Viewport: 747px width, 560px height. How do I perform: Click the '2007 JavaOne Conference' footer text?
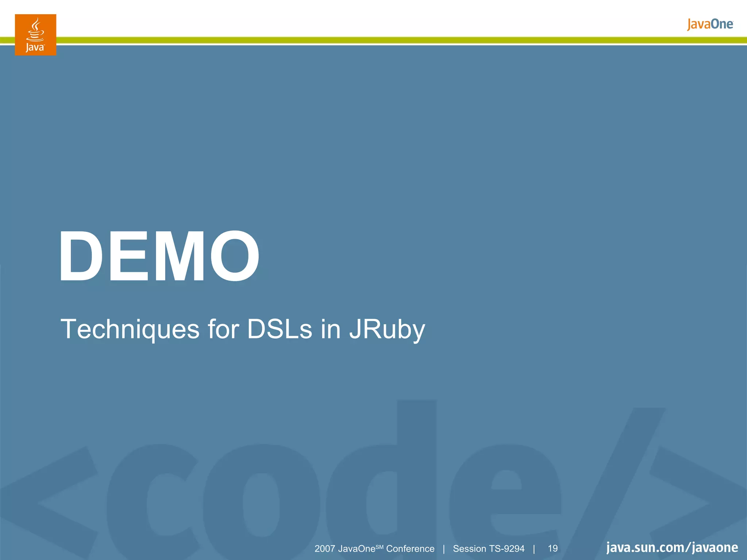coord(374,548)
